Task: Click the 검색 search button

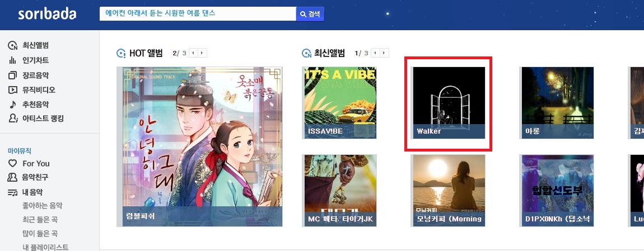Action: [310, 14]
